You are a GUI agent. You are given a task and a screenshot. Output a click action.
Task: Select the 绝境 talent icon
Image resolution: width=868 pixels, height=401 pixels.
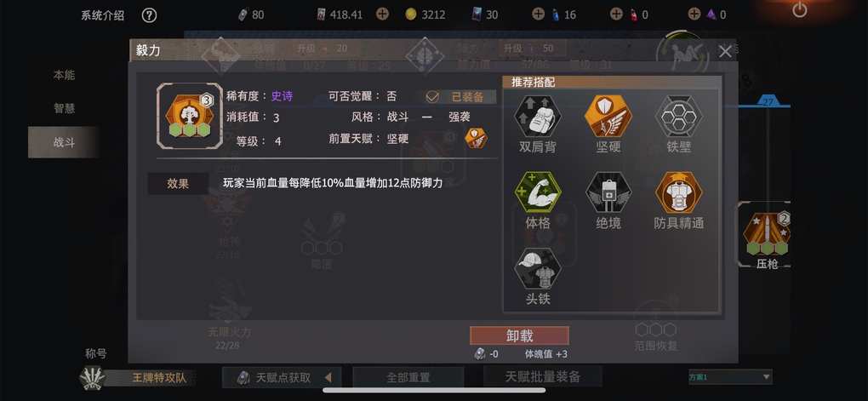click(608, 192)
